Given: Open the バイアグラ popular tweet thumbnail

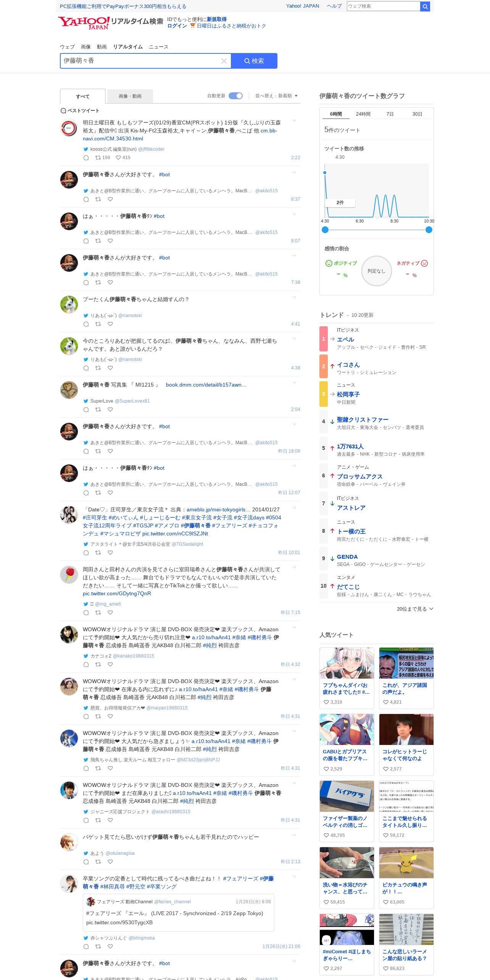Looking at the screenshot, I should (x=347, y=796).
